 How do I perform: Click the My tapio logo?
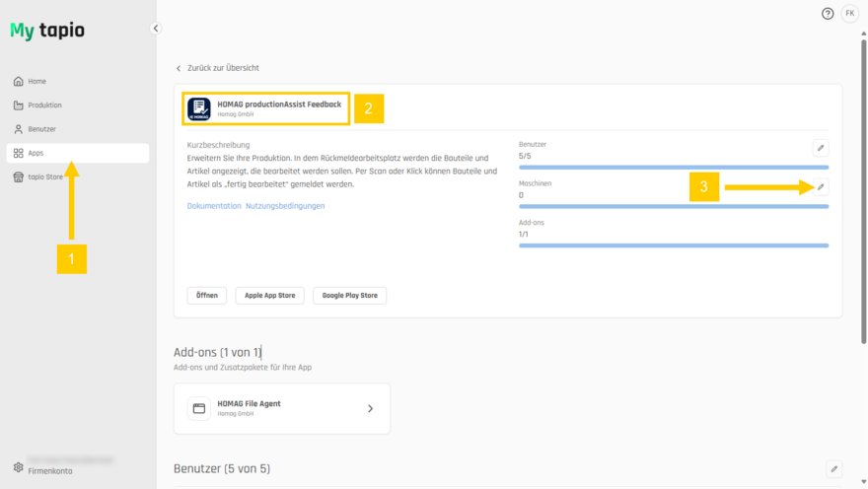47,31
